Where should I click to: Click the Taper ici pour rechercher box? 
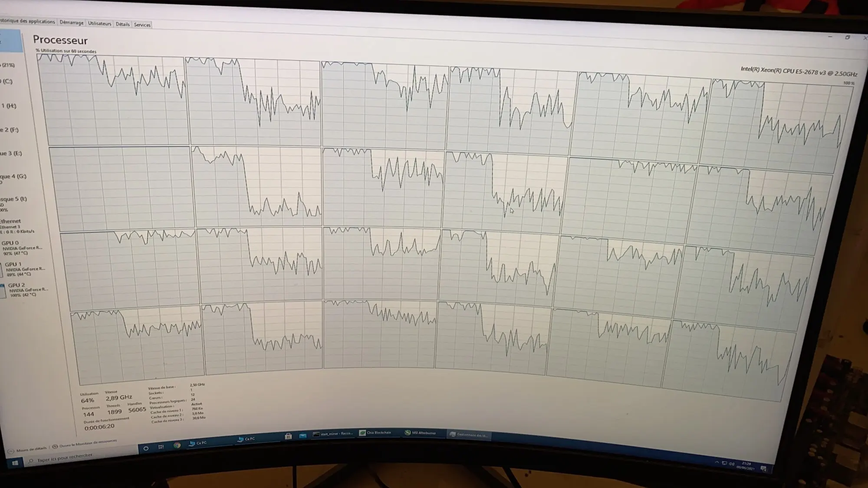(65, 458)
